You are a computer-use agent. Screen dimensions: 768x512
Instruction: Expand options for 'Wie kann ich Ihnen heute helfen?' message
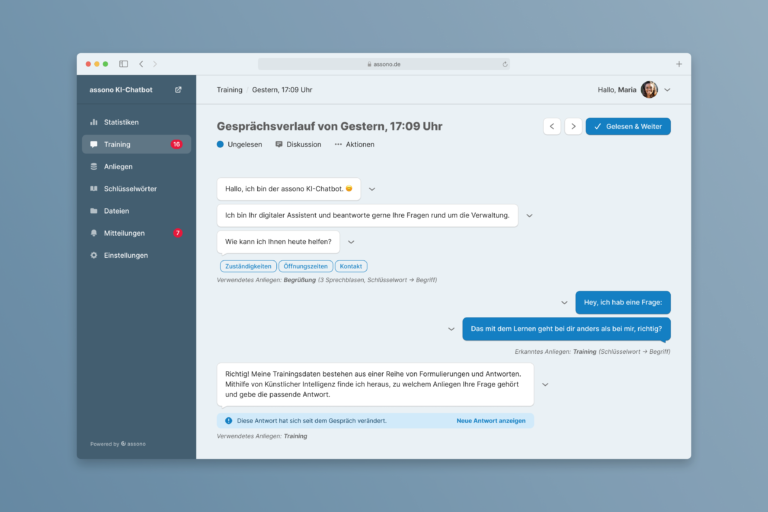click(351, 242)
